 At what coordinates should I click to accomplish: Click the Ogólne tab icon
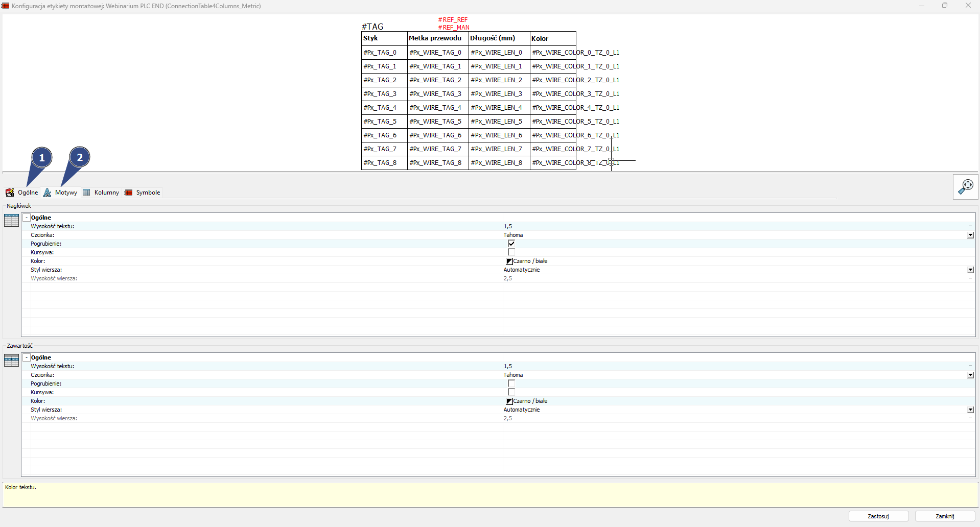point(10,193)
